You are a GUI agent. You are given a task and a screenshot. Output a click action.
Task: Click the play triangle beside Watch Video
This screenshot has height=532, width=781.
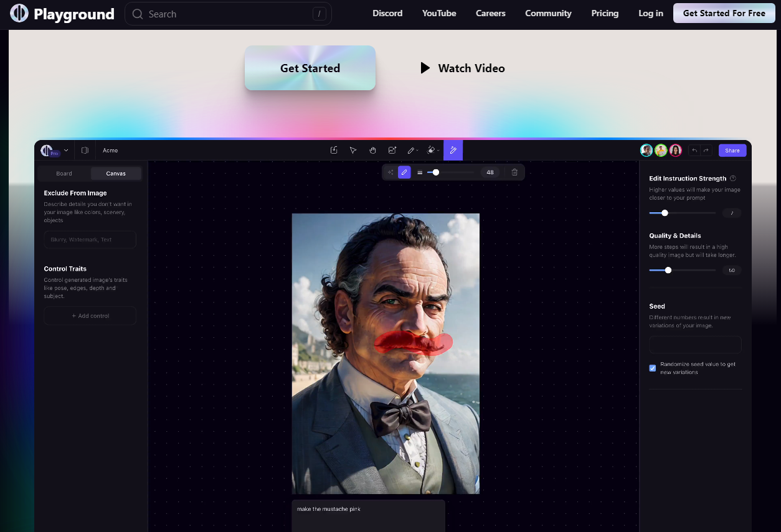[425, 68]
